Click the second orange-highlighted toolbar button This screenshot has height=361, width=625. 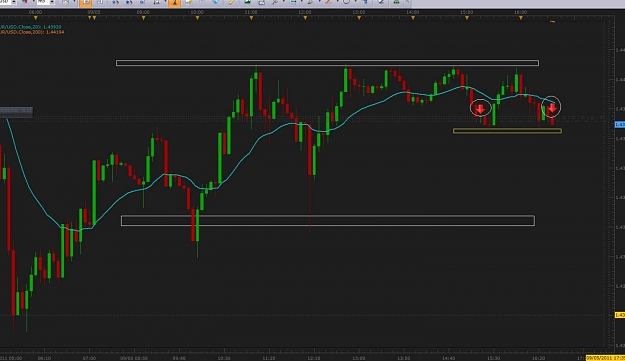(174, 3)
